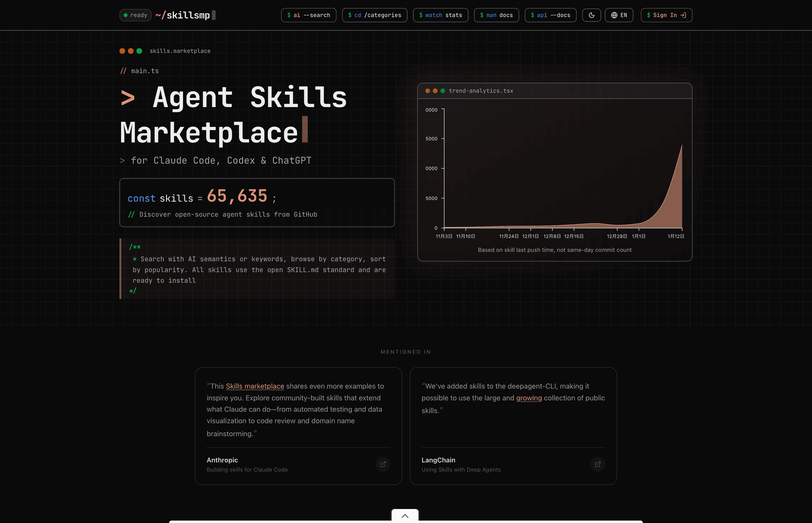Viewport: 812px width, 523px height.
Task: Open the api --docs link
Action: 550,15
